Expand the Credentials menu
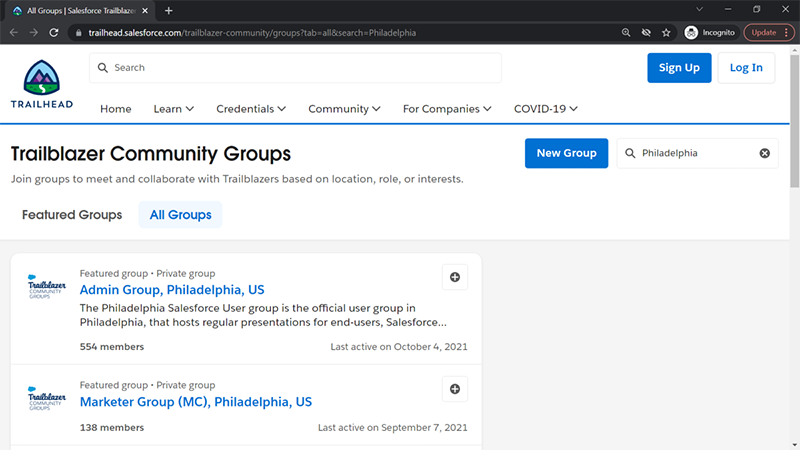Viewport: 800px width, 450px height. pos(251,109)
